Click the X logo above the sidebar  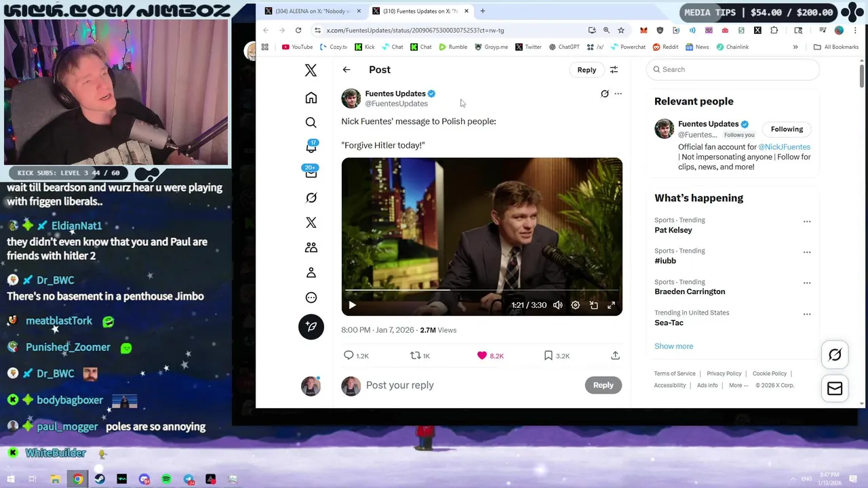pos(311,70)
